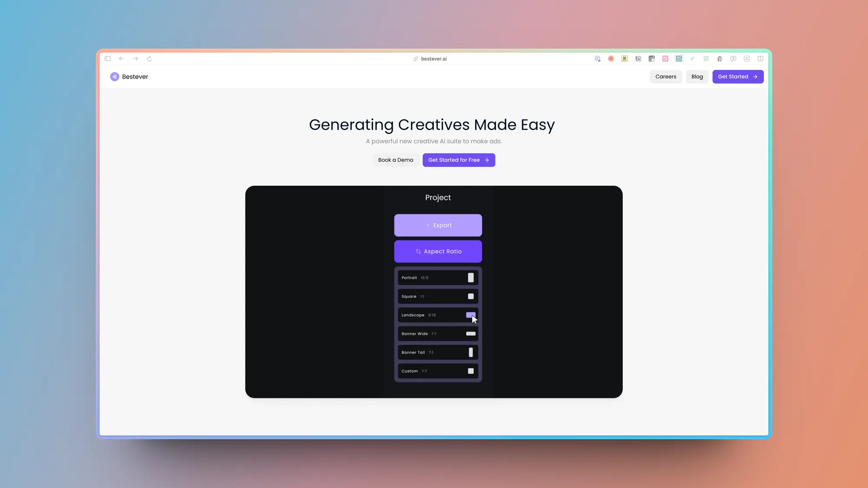The height and width of the screenshot is (488, 868).
Task: Select the Banner Wide 7:1 aspect ratio icon
Action: pyautogui.click(x=471, y=333)
